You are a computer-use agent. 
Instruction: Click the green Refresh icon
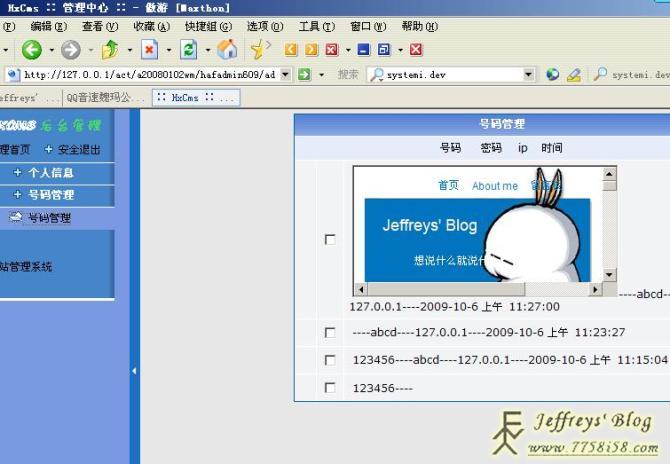pos(188,49)
